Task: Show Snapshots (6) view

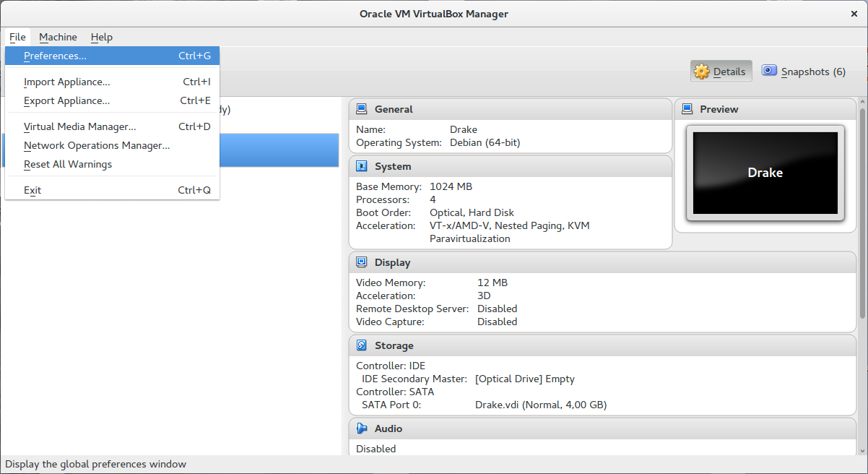Action: (x=804, y=72)
